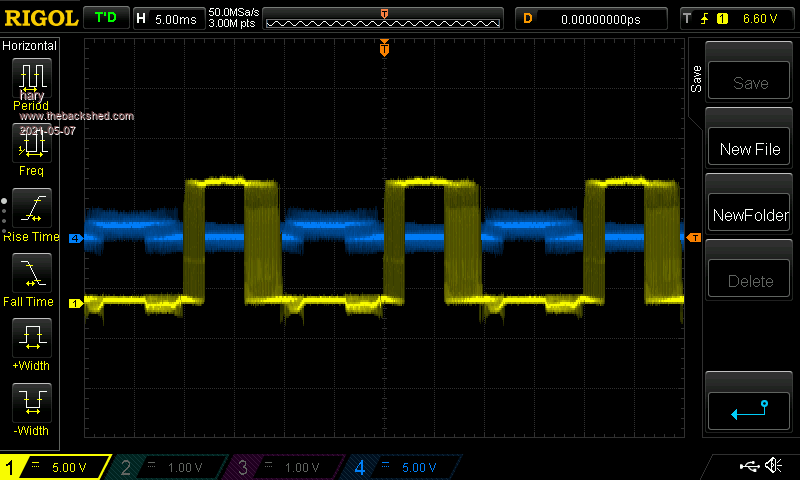Screen dimensions: 800x480
Task: Enable channel 3 at 1.00 V
Action: 285,467
